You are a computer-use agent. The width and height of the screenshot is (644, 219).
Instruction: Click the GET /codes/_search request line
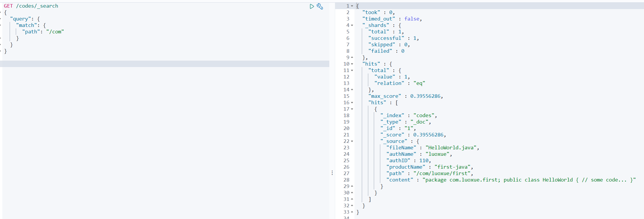coord(31,6)
